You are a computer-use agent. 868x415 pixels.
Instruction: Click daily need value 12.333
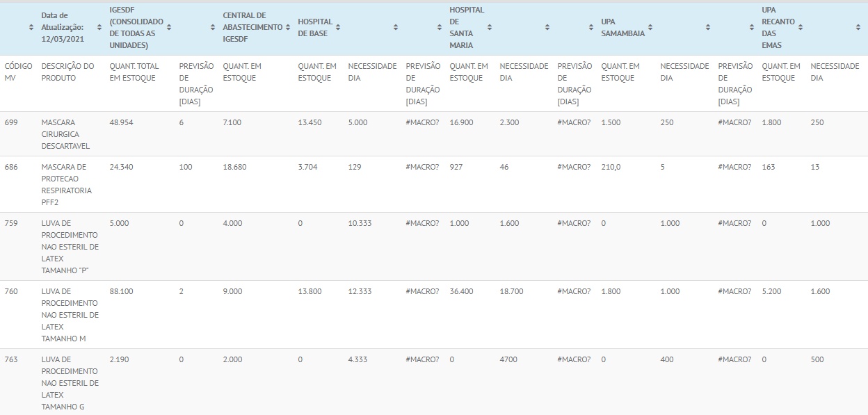tap(360, 291)
